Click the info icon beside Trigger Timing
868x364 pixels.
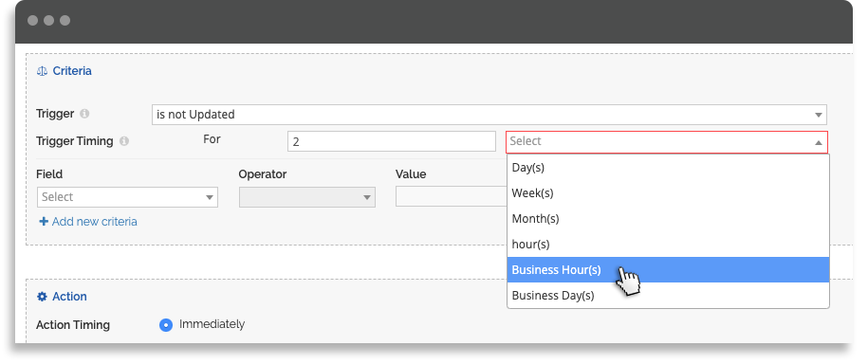point(124,141)
